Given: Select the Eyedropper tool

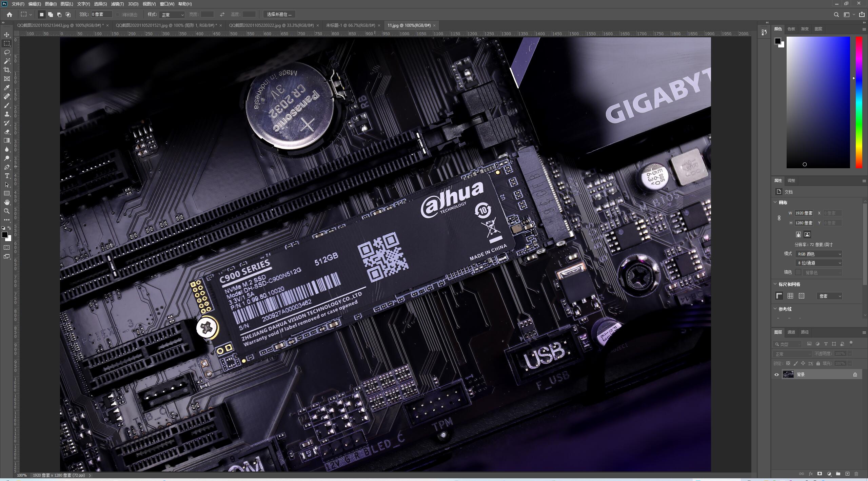Looking at the screenshot, I should coord(7,88).
